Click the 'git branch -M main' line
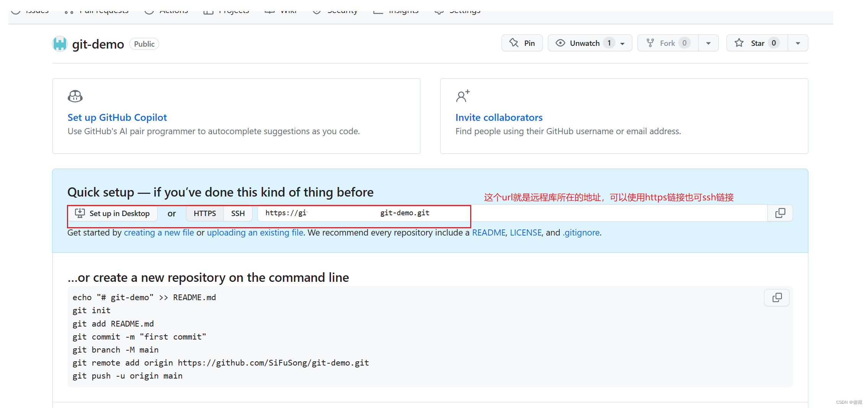This screenshot has height=408, width=868. pos(116,350)
